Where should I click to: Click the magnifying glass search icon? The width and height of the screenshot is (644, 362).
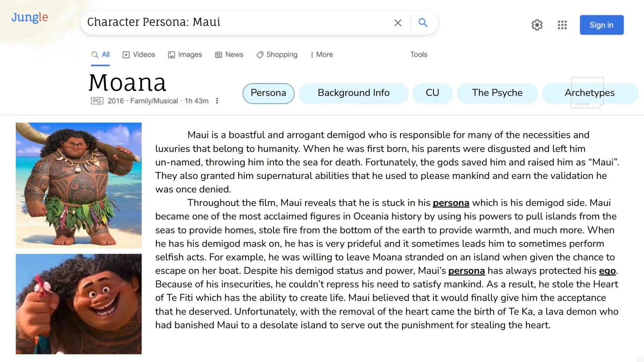[423, 23]
